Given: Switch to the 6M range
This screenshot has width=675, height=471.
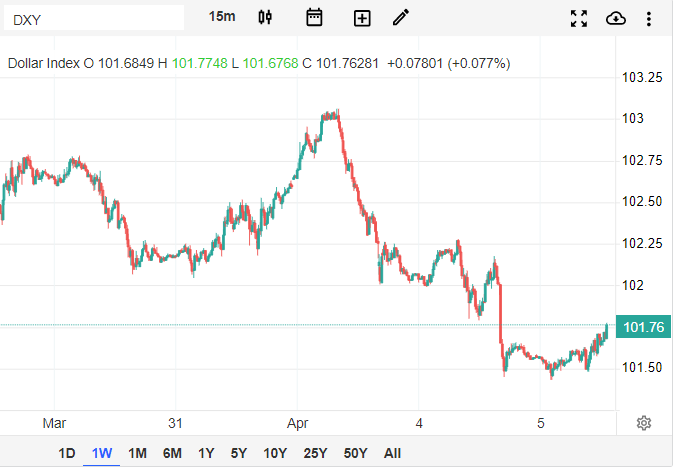Looking at the screenshot, I should pyautogui.click(x=172, y=453).
